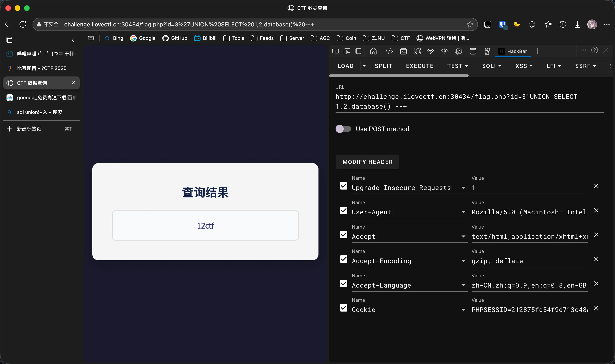Viewport: 615px width, 364px height.
Task: Click the page refresh icon
Action: click(x=23, y=24)
